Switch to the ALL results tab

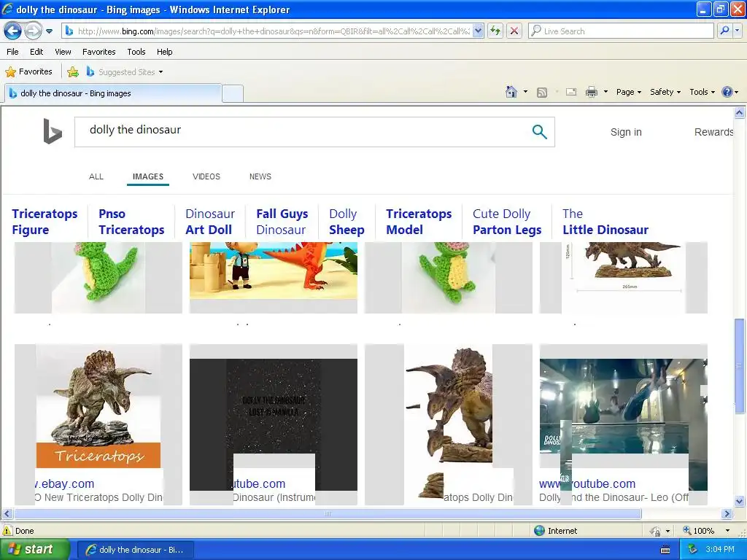(96, 176)
